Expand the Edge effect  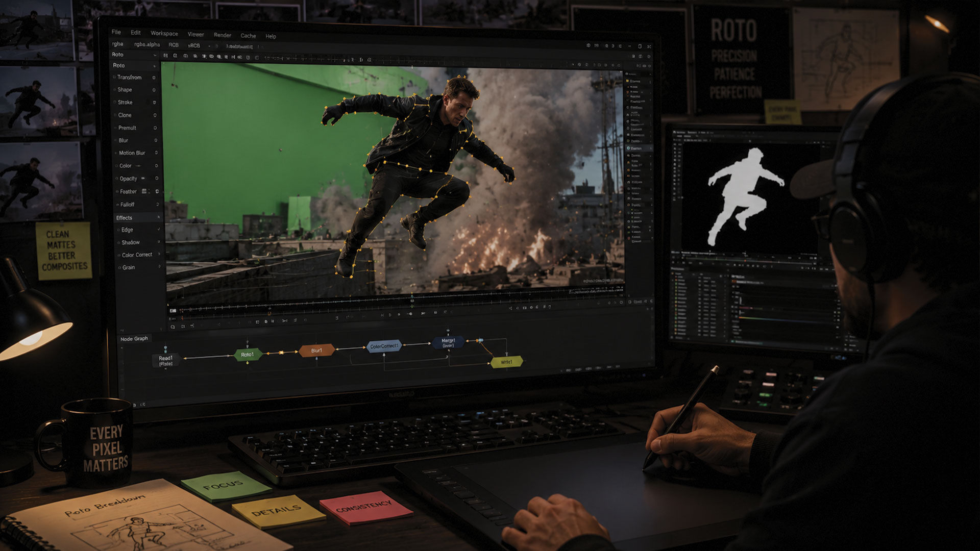pyautogui.click(x=158, y=230)
